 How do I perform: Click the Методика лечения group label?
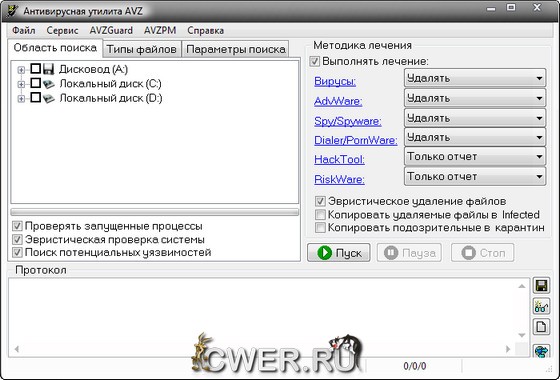(362, 45)
